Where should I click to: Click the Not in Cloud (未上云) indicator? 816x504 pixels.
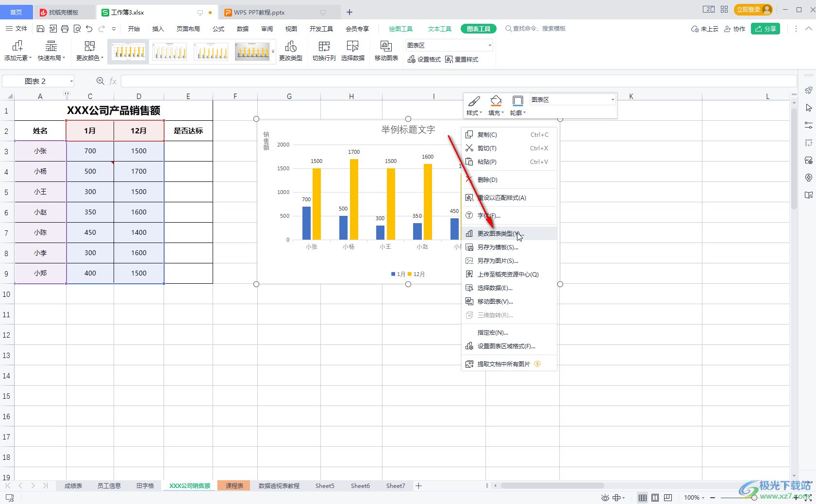tap(705, 29)
